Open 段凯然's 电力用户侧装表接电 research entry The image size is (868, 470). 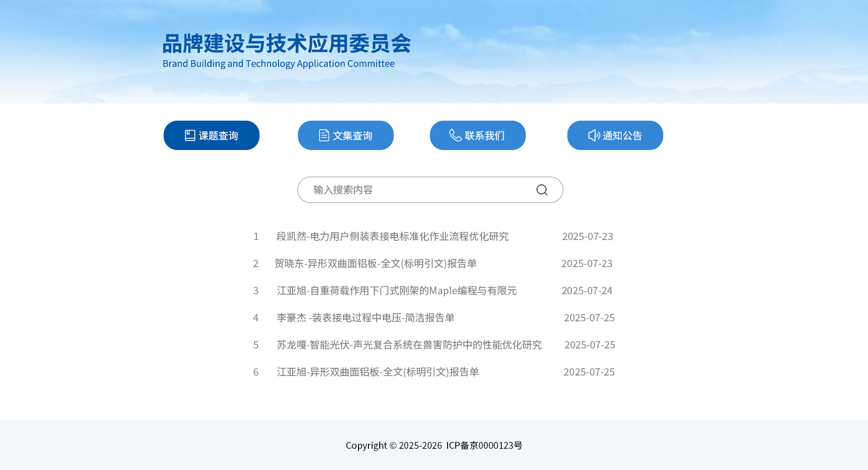(392, 236)
